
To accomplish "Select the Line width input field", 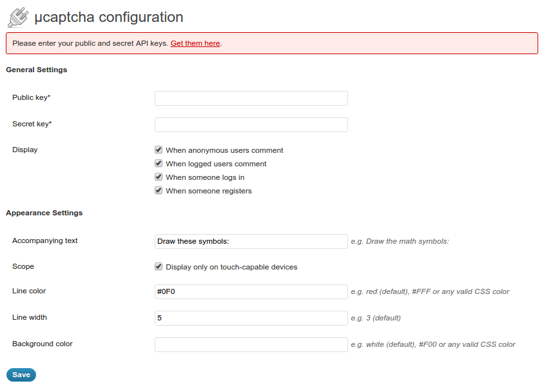I will 251,318.
